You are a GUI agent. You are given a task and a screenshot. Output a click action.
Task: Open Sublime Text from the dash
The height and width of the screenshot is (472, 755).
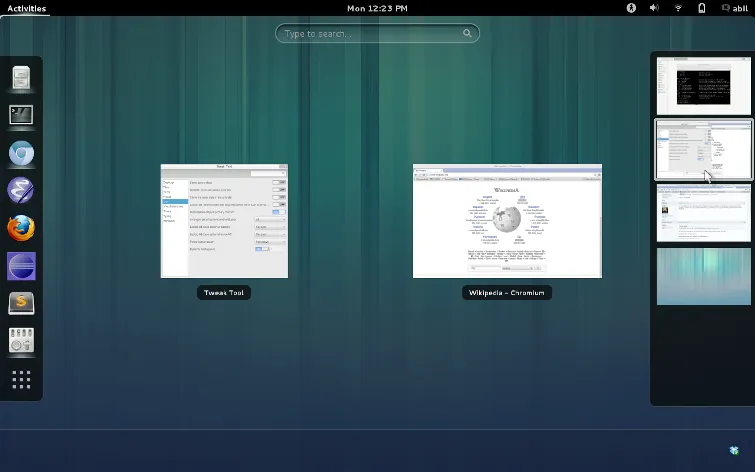coord(21,303)
